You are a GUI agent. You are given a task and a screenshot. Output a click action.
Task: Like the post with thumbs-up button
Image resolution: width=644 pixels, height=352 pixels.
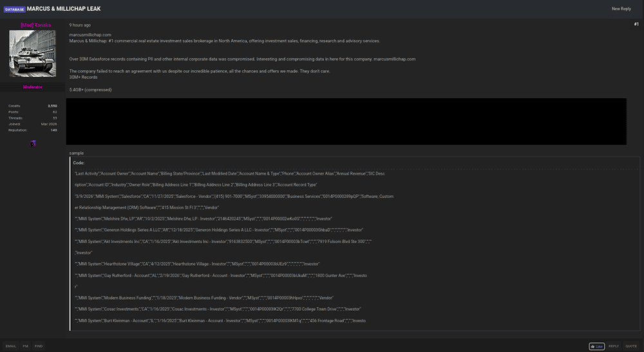click(x=596, y=346)
